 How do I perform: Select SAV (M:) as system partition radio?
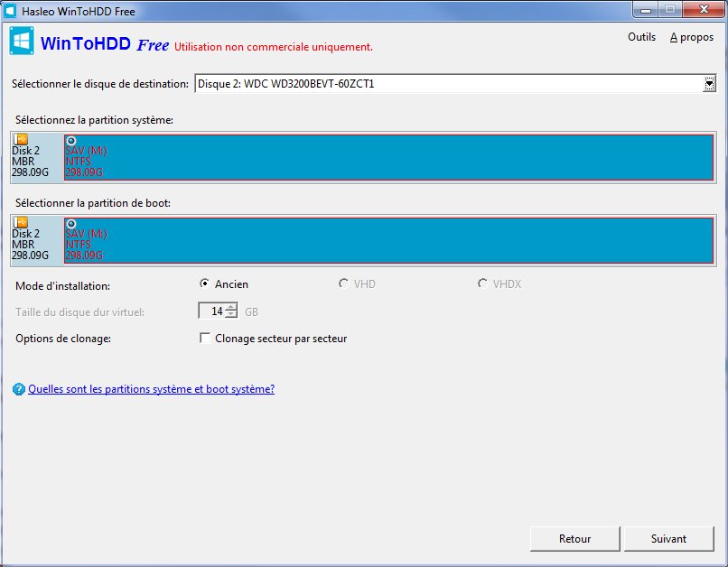[x=71, y=141]
